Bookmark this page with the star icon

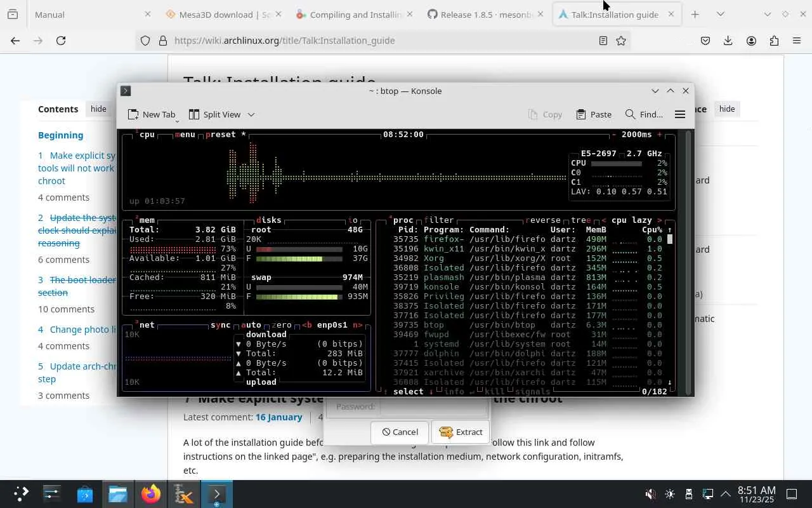click(621, 41)
